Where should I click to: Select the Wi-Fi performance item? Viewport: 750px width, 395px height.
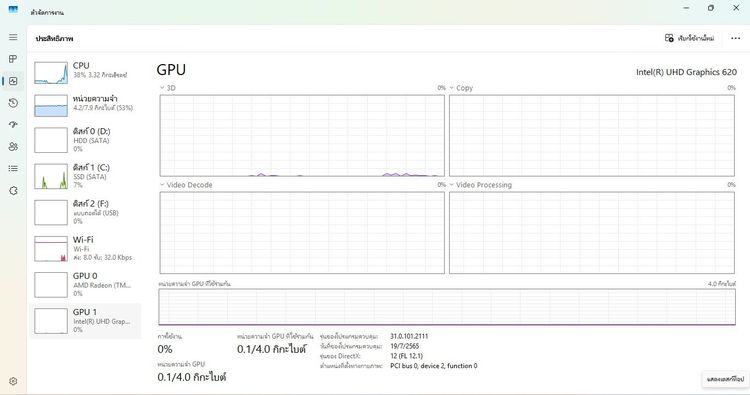85,248
